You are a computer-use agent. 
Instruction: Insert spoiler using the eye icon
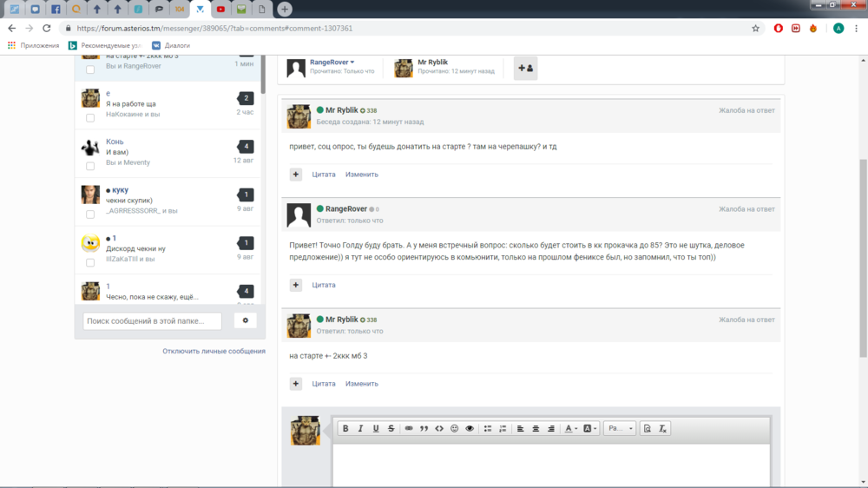coord(470,428)
